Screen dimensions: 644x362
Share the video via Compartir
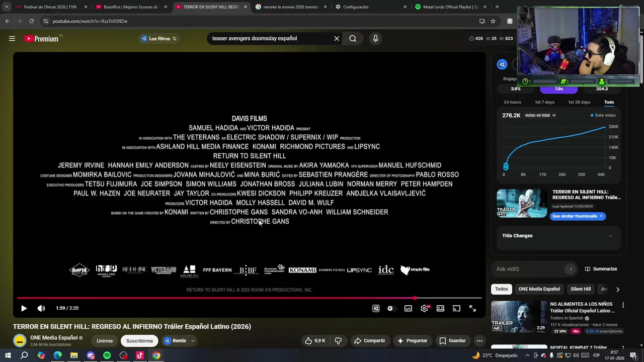click(x=369, y=341)
